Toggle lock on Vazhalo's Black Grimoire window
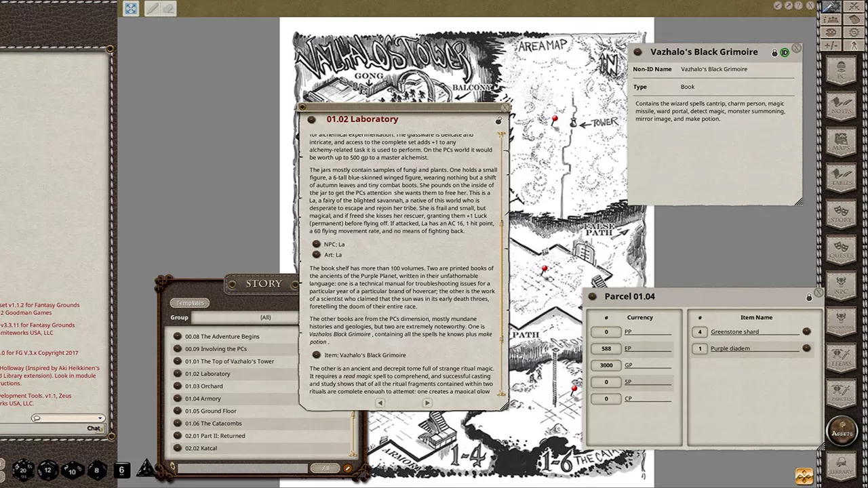 tap(774, 52)
